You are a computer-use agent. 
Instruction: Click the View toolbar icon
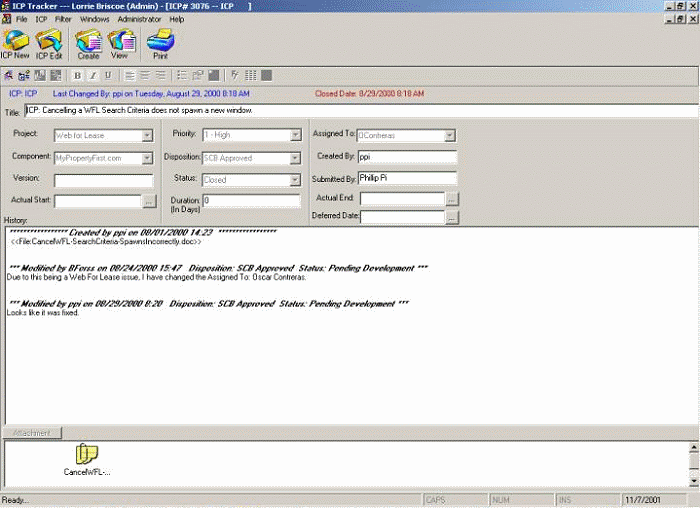(x=120, y=42)
